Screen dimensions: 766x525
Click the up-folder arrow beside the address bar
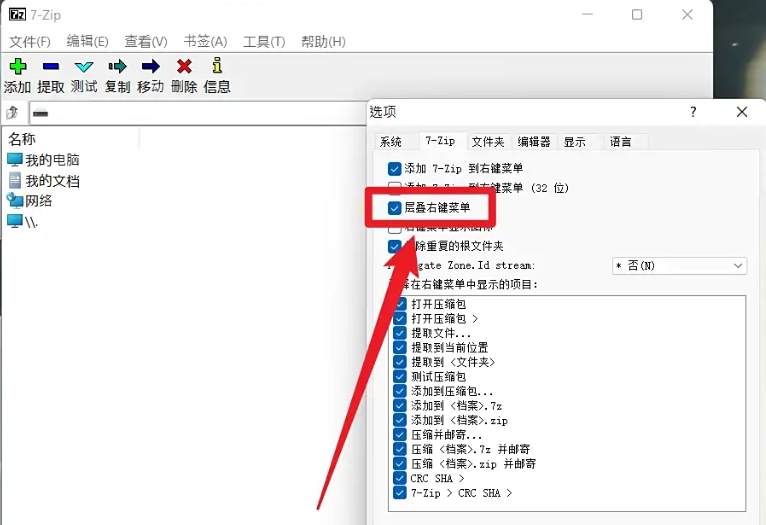pos(12,113)
